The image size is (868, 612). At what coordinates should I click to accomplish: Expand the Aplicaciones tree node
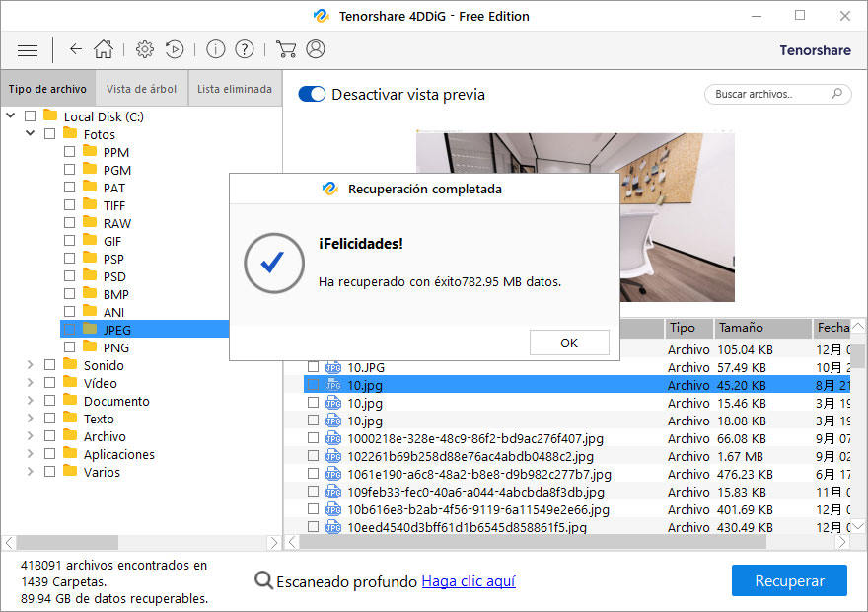31,454
